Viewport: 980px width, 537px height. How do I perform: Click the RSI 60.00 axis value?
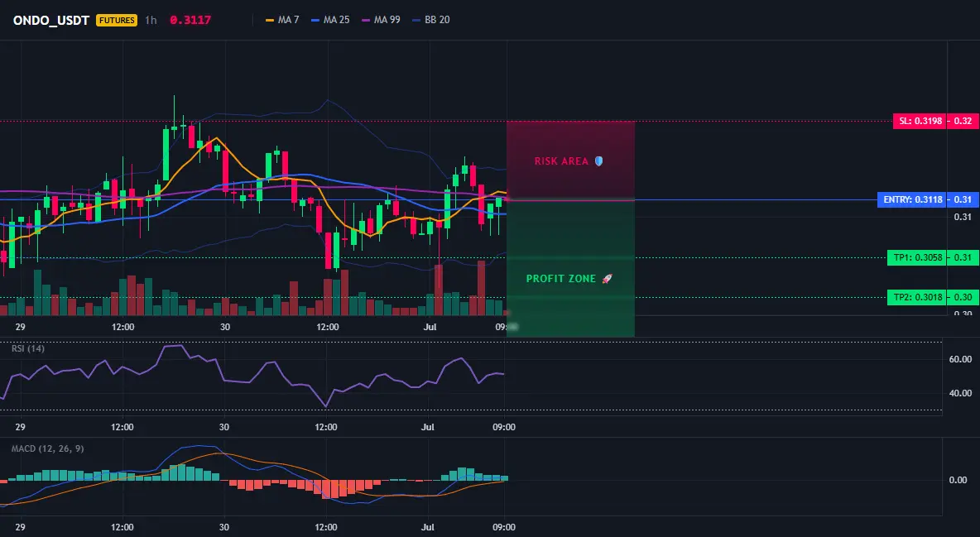pyautogui.click(x=961, y=359)
